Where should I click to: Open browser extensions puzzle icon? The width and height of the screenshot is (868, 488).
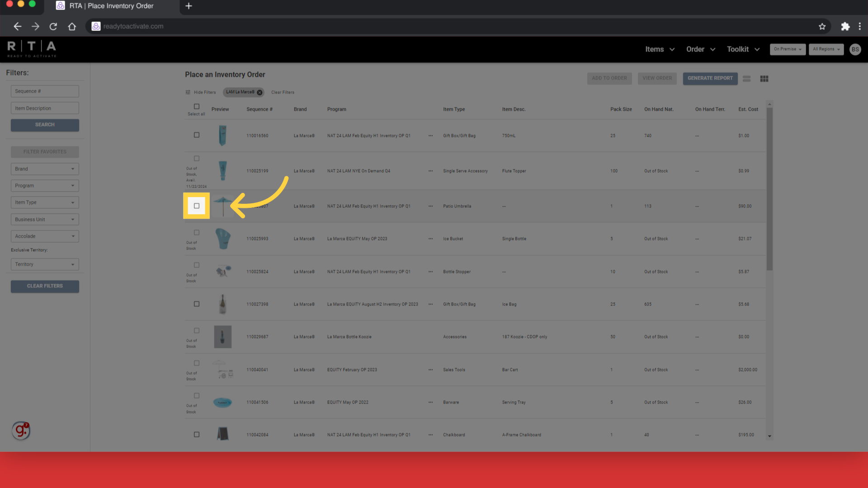845,26
